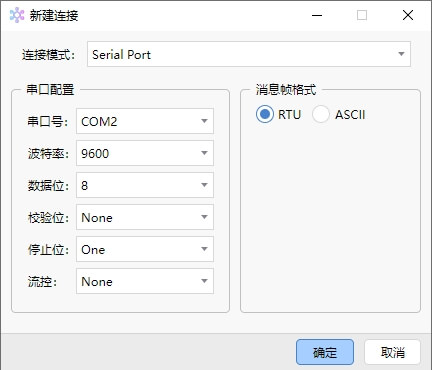
Task: Click the app logo icon in title bar
Action: pos(17,15)
